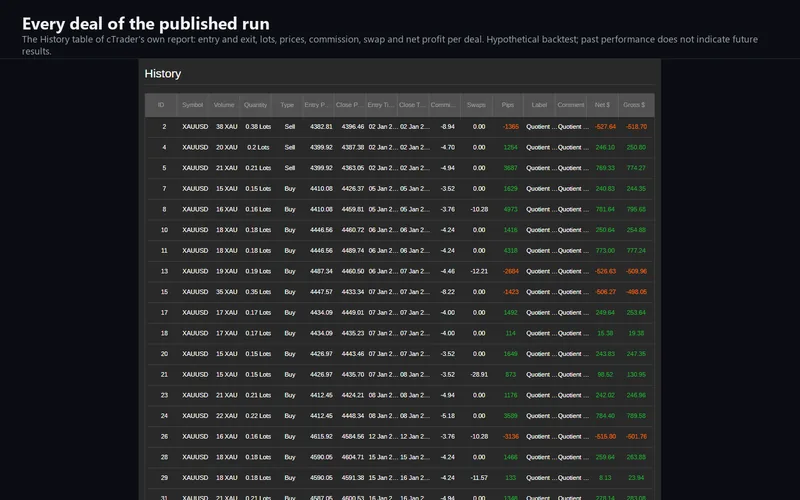
Task: Click the commission value -8.94
Action: 447,127
